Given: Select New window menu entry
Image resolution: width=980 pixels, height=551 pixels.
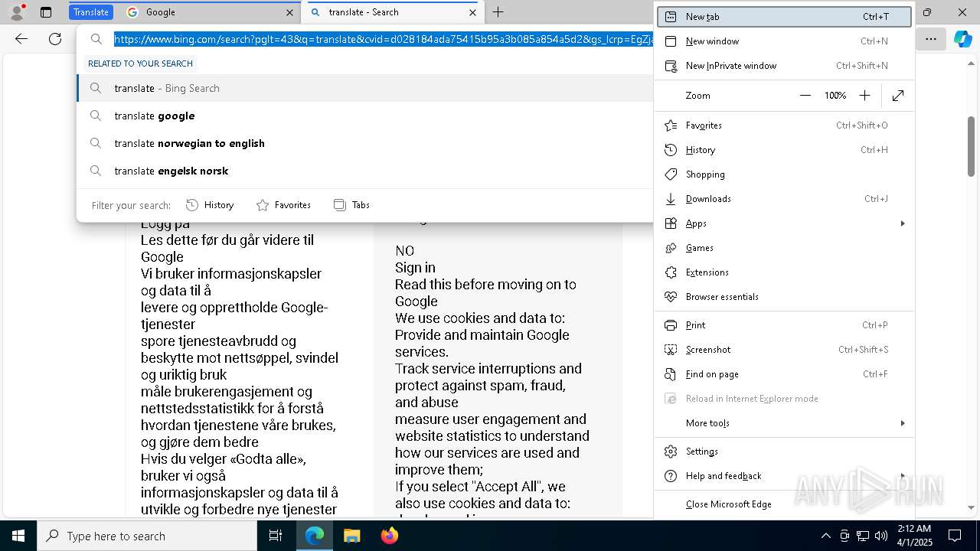Looking at the screenshot, I should coord(785,41).
